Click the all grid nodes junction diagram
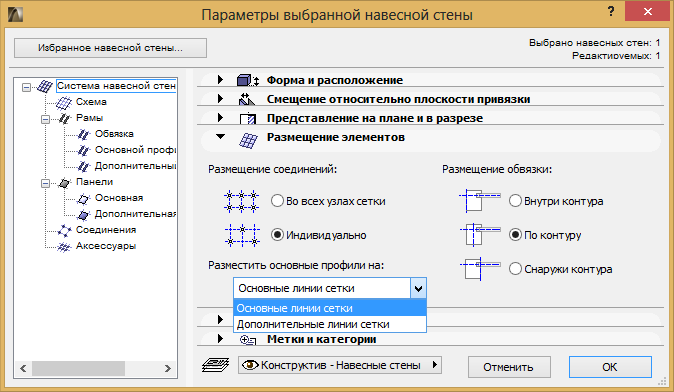Image resolution: width=674 pixels, height=392 pixels. [x=242, y=201]
